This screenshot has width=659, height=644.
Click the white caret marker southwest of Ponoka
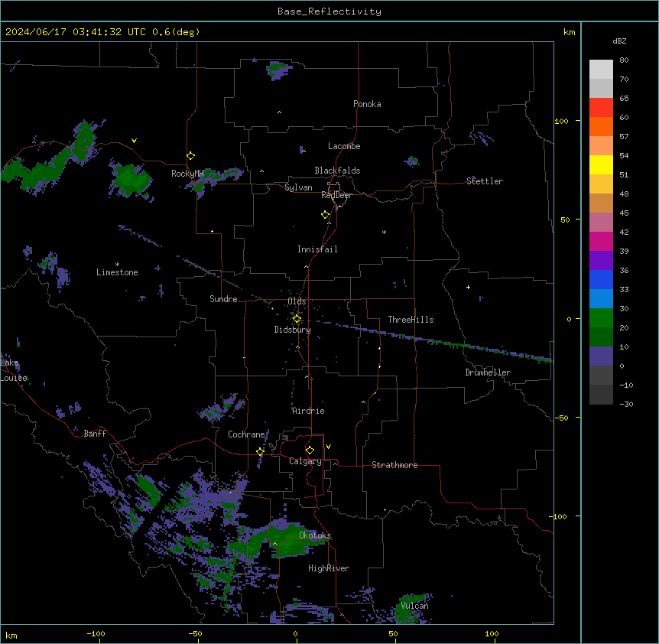pyautogui.click(x=280, y=112)
